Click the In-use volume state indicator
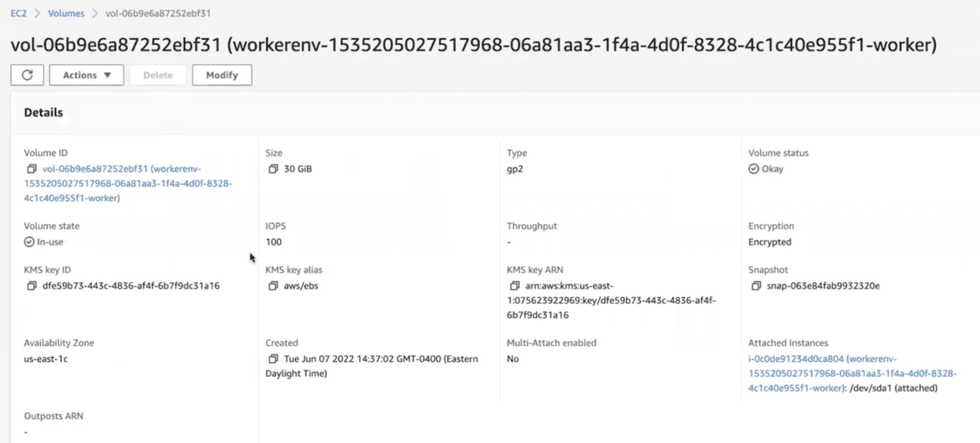The image size is (980, 443). coord(40,242)
